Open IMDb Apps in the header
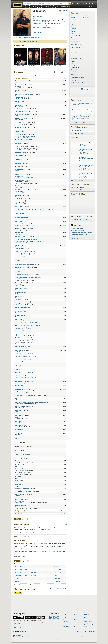The height and width of the screenshot is (644, 108). tap(87, 4)
